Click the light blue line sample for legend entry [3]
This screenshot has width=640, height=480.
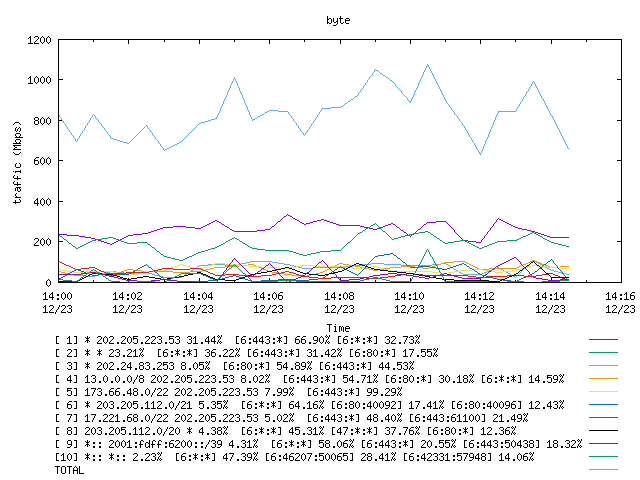coord(603,366)
